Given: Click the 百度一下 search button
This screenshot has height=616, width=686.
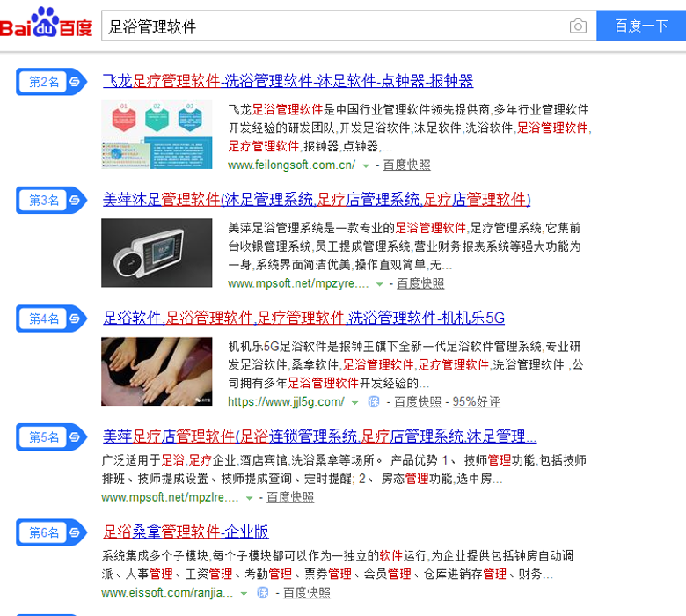Looking at the screenshot, I should click(641, 26).
